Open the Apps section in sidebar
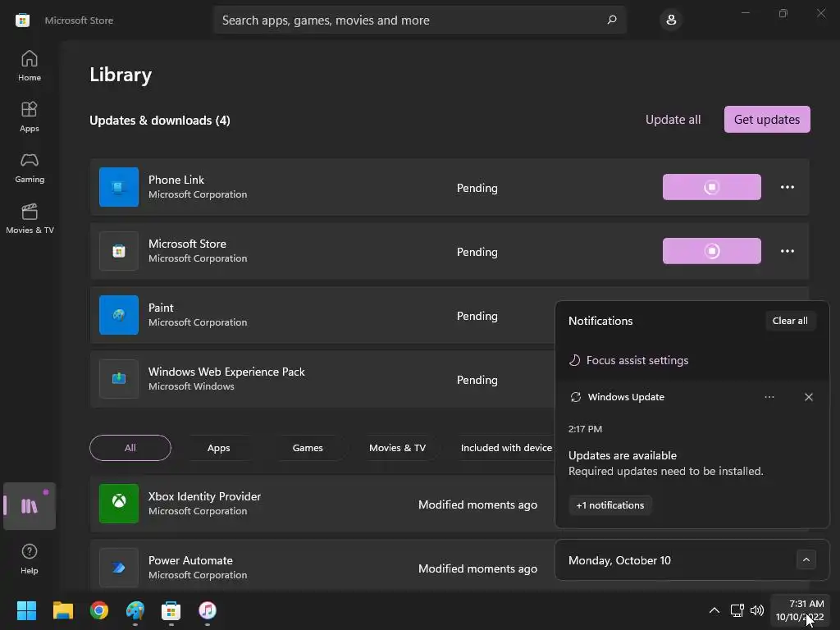 [x=30, y=116]
